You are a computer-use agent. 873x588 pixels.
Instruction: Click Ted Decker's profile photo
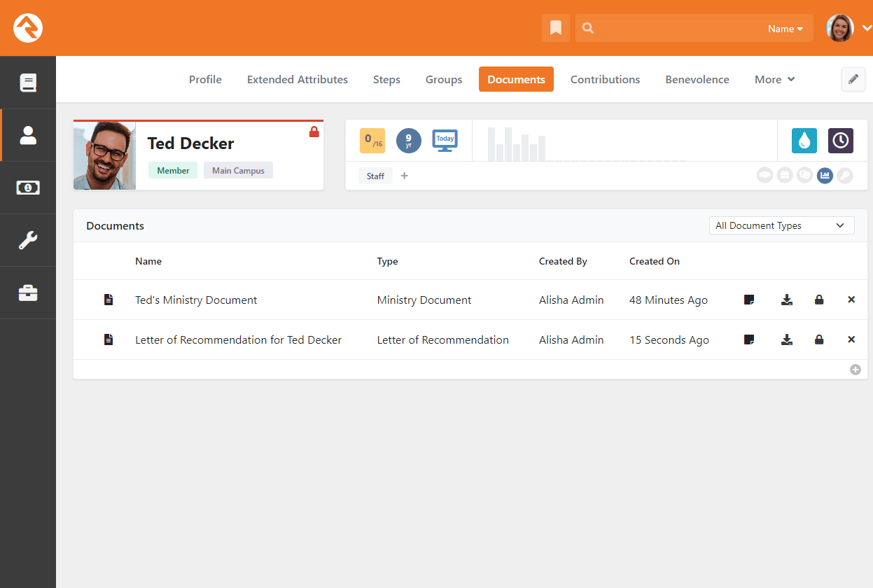104,155
